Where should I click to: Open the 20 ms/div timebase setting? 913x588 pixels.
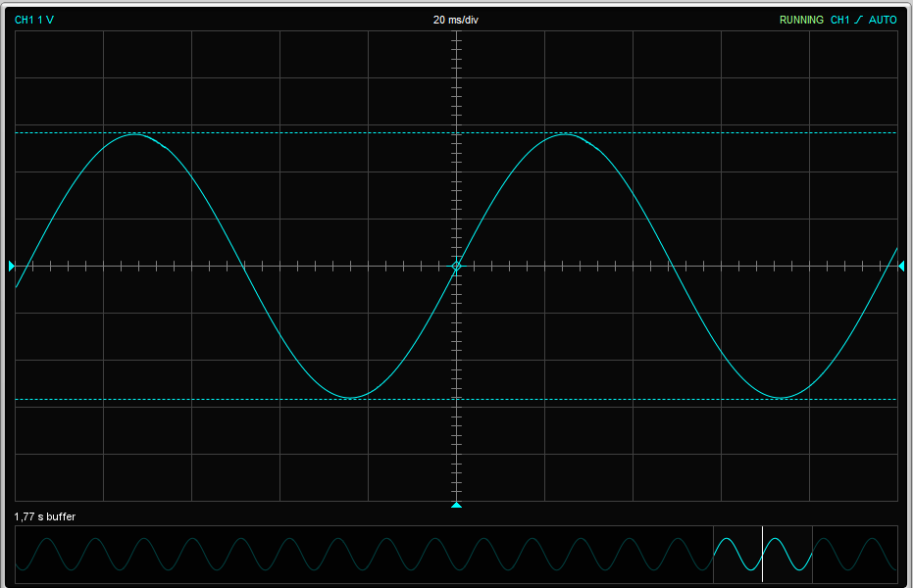tap(456, 20)
